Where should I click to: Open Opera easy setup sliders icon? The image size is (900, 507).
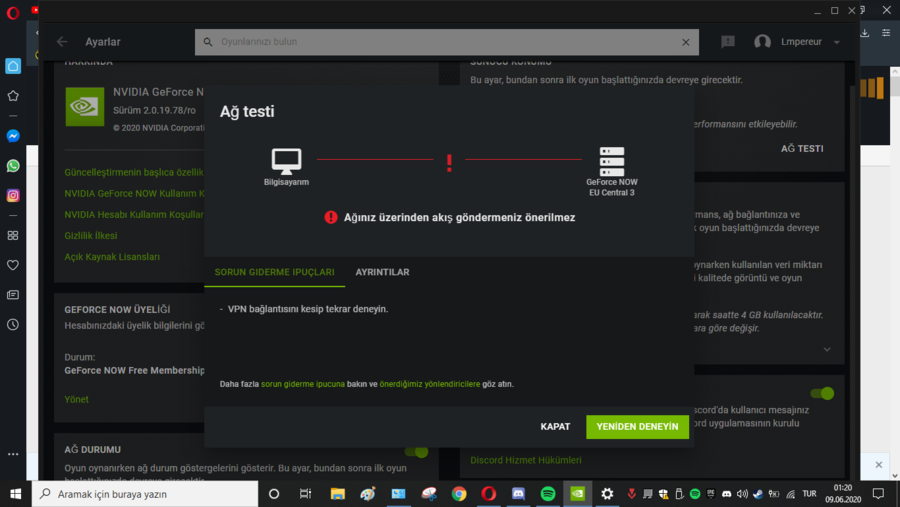(886, 33)
